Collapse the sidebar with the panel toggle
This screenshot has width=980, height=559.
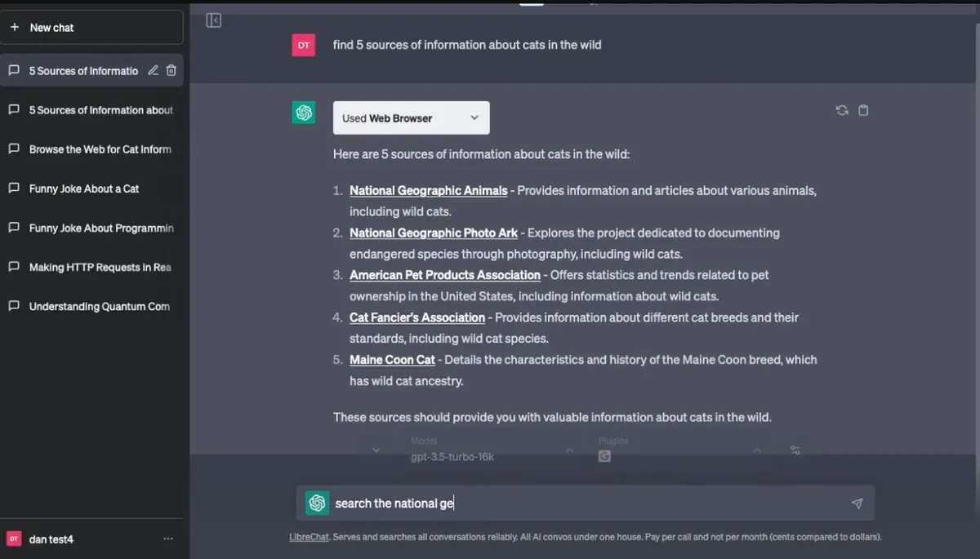213,20
